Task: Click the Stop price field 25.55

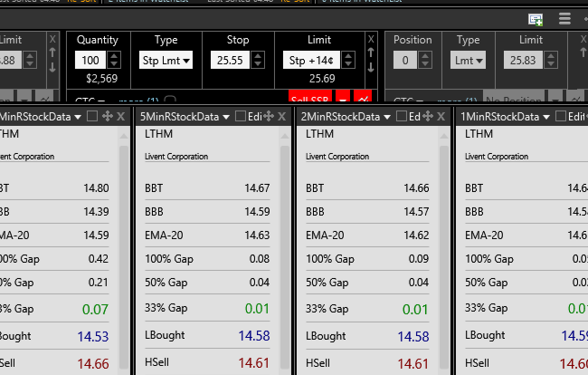Action: pyautogui.click(x=230, y=60)
